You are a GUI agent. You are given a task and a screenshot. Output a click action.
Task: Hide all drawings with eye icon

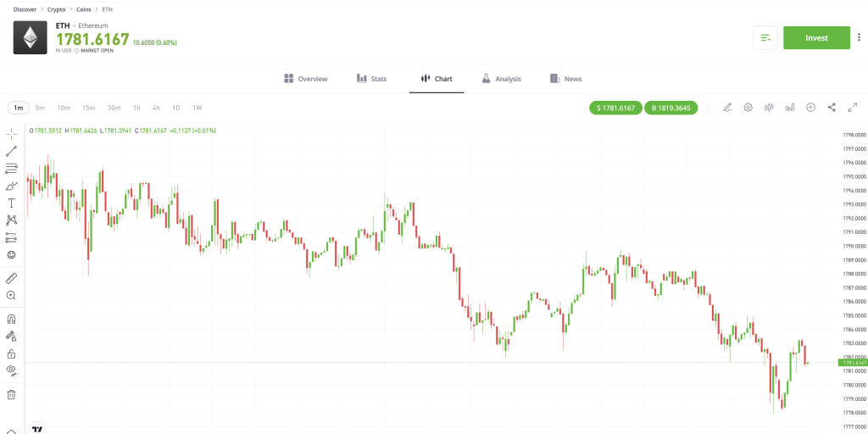click(12, 370)
